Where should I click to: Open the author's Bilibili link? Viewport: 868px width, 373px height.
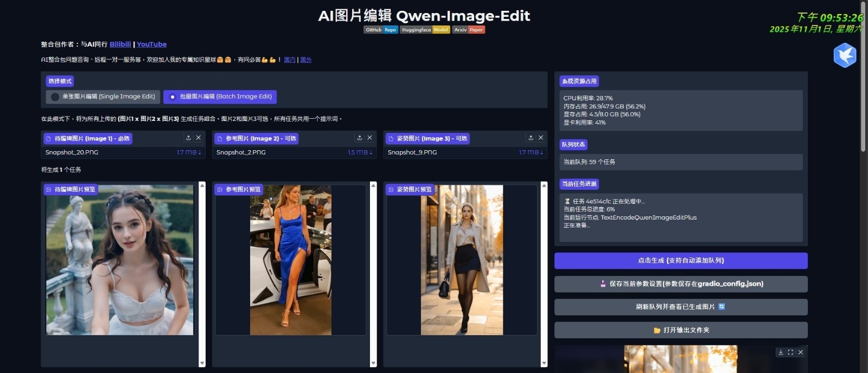click(x=120, y=44)
